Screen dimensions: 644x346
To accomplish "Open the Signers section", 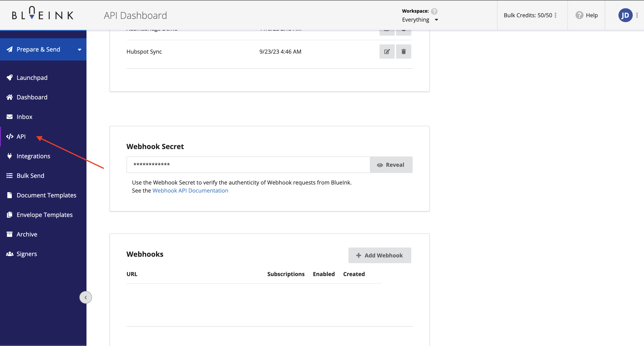I will pyautogui.click(x=27, y=254).
